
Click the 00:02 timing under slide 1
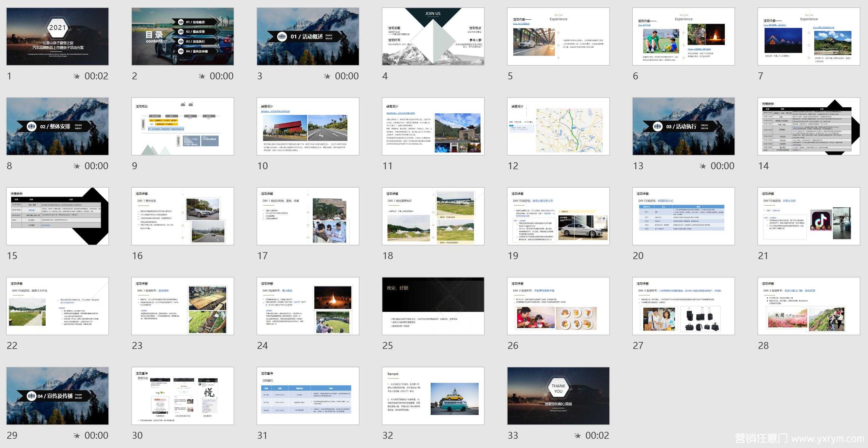(96, 77)
